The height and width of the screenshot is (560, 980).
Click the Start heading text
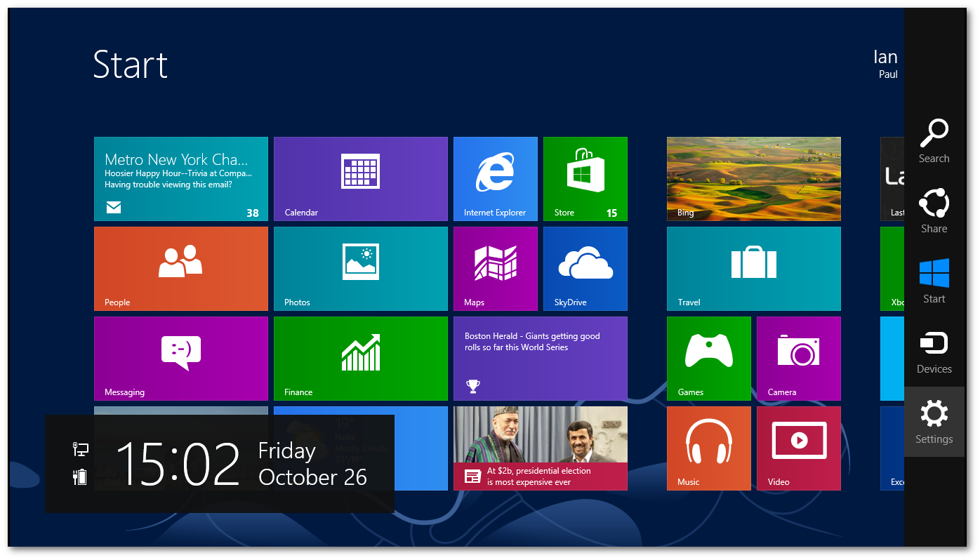(131, 65)
